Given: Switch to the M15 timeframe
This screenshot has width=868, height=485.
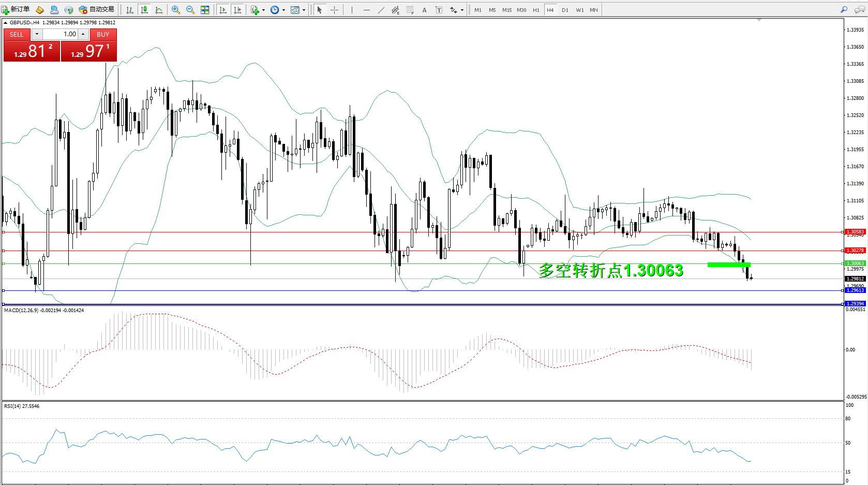Looking at the screenshot, I should [x=507, y=10].
